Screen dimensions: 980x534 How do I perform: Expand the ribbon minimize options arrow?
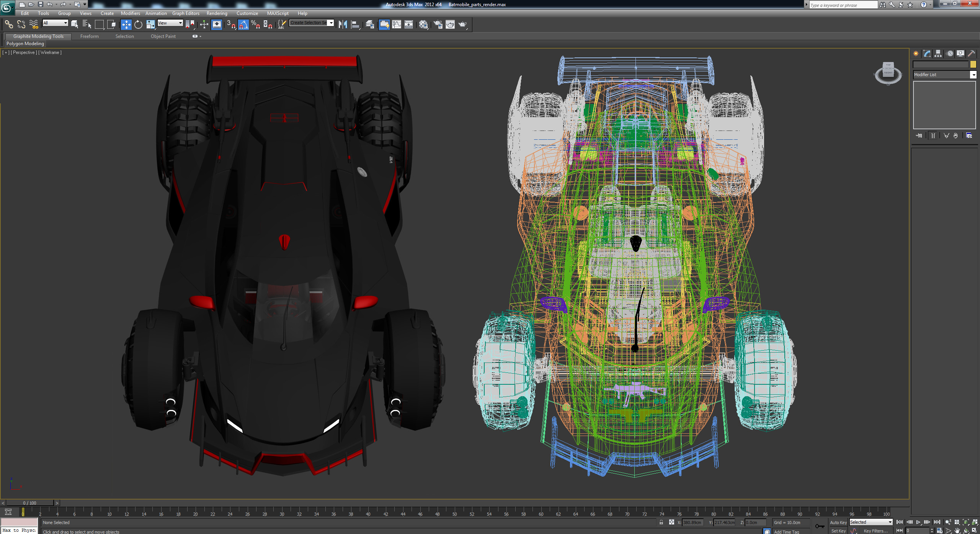coord(201,36)
